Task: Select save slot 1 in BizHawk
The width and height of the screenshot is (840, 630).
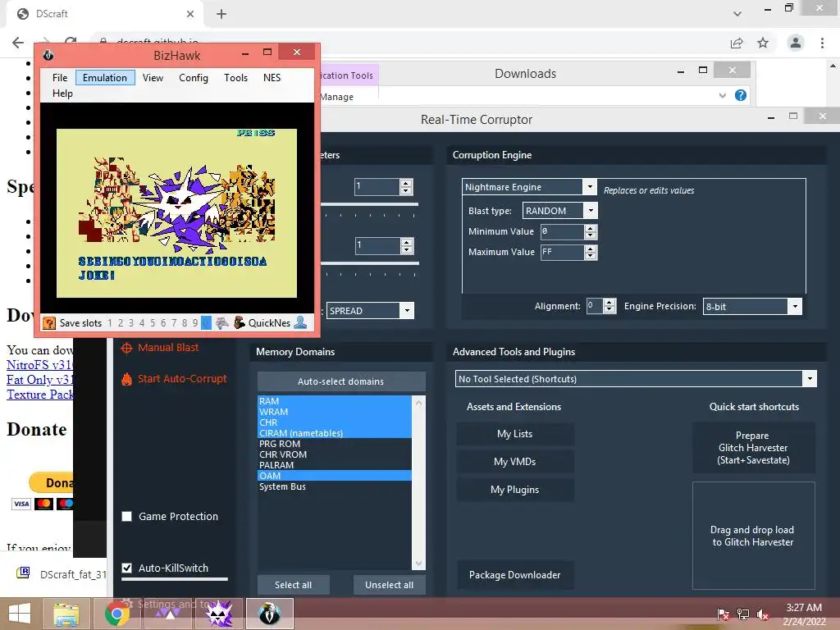Action: click(110, 323)
